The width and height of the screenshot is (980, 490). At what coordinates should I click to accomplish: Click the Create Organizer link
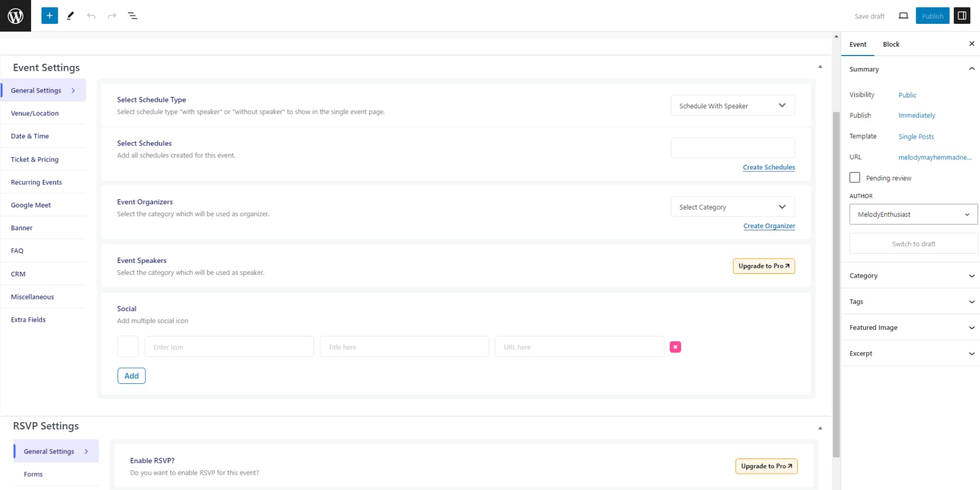[x=769, y=225]
